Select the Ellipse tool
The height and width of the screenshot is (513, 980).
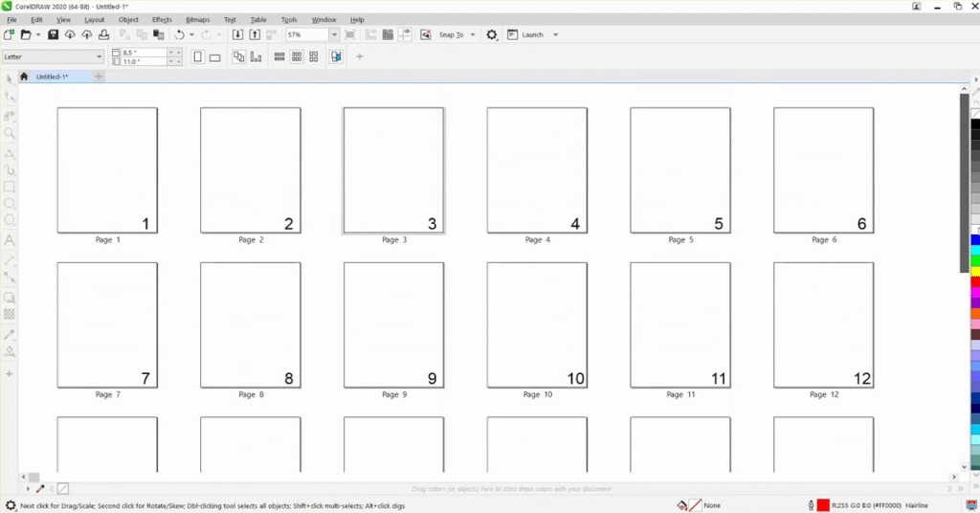10,204
